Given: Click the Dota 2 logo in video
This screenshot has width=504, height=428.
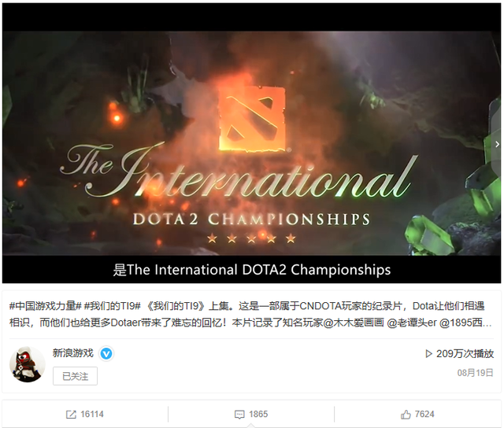Looking at the screenshot, I should click(252, 118).
